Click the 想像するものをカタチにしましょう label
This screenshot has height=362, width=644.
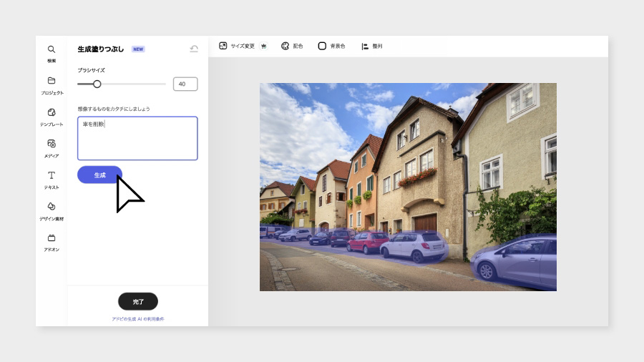[x=114, y=109]
